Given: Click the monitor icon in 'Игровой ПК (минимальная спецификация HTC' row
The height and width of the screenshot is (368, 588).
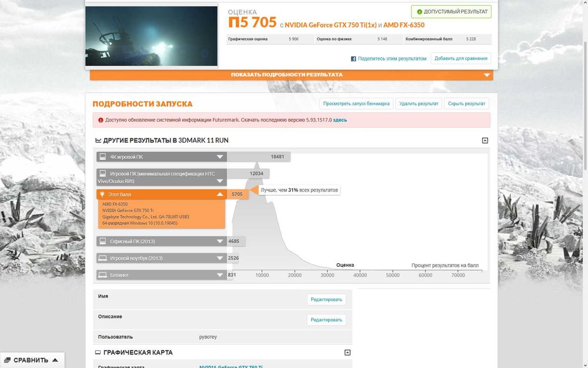Looking at the screenshot, I should (x=103, y=174).
